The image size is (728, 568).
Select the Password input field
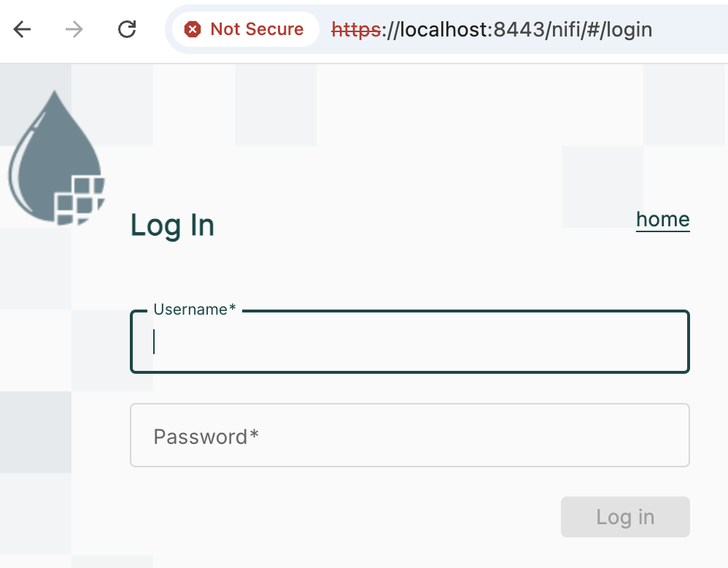pos(409,435)
